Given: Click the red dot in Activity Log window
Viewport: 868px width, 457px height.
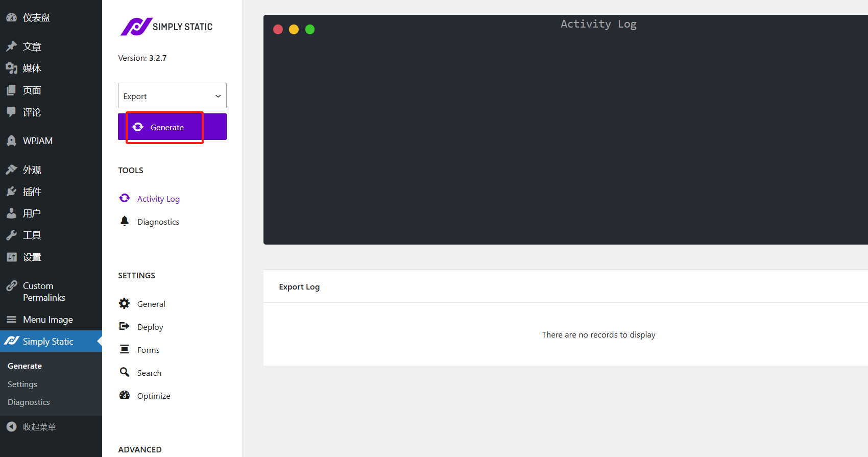Looking at the screenshot, I should click(278, 29).
